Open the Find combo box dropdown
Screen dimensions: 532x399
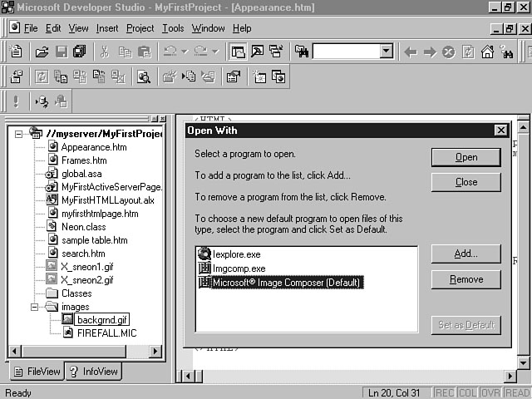click(386, 52)
